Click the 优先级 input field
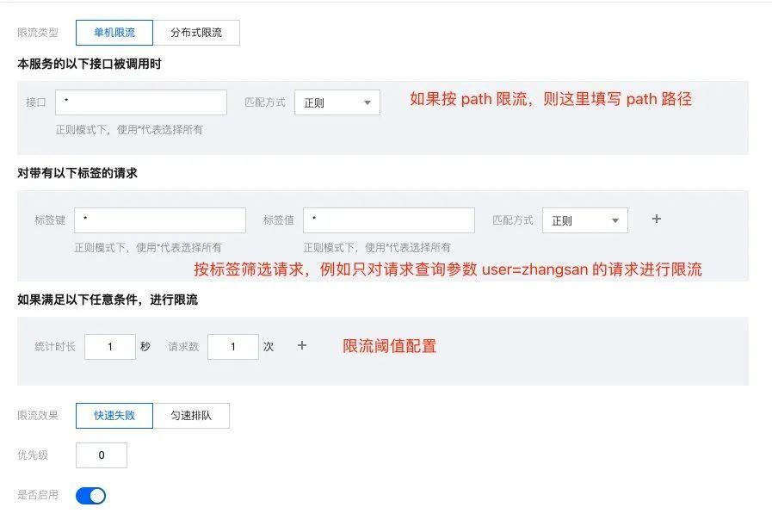The width and height of the screenshot is (772, 532). (x=102, y=455)
